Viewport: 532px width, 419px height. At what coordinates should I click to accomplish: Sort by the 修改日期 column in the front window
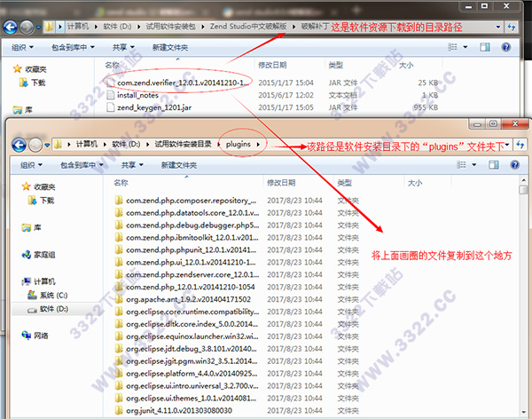click(x=281, y=183)
